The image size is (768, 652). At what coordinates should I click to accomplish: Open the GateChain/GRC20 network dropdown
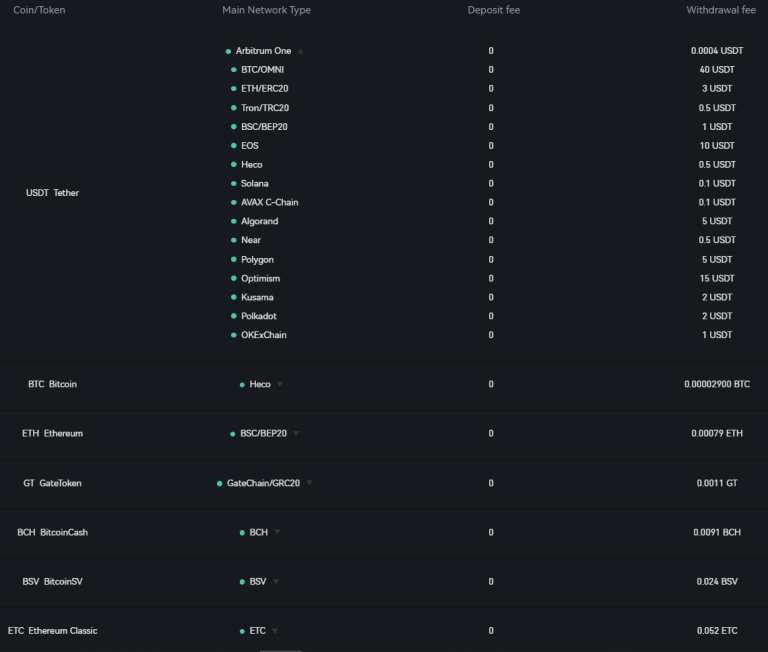tap(309, 483)
